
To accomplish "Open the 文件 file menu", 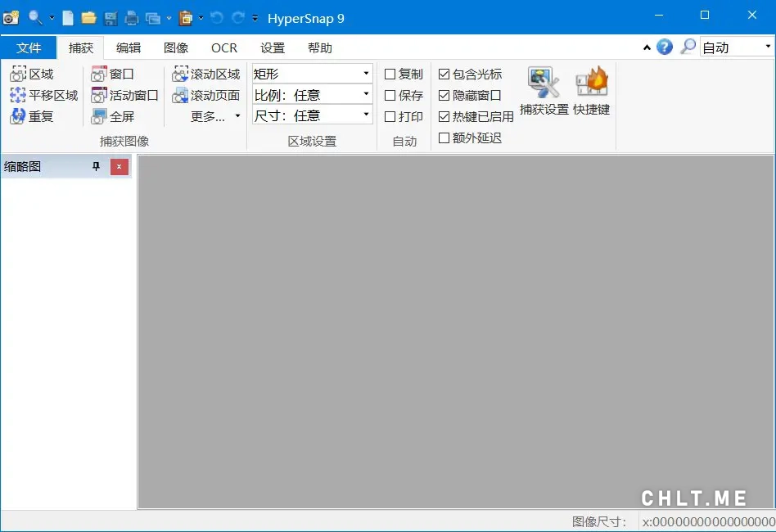I will tap(29, 47).
